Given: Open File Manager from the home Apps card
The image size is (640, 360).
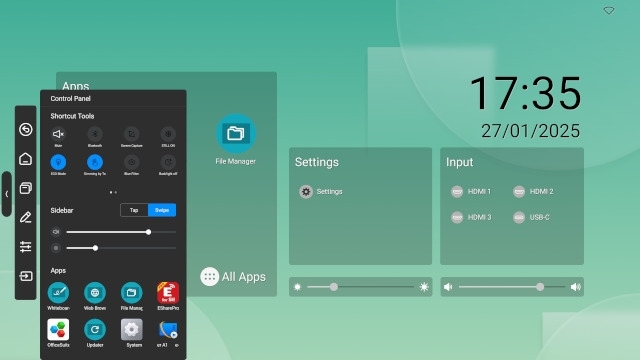Looking at the screenshot, I should [236, 133].
